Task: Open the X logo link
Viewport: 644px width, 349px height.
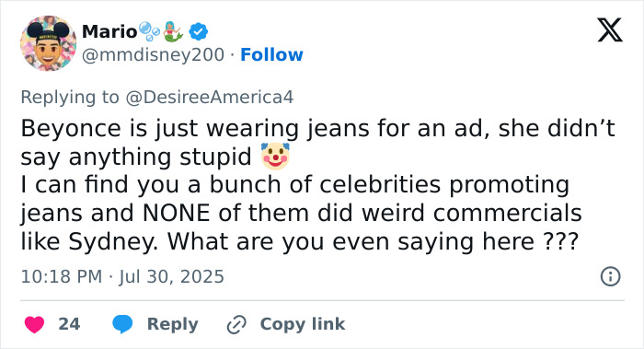Action: (x=610, y=30)
